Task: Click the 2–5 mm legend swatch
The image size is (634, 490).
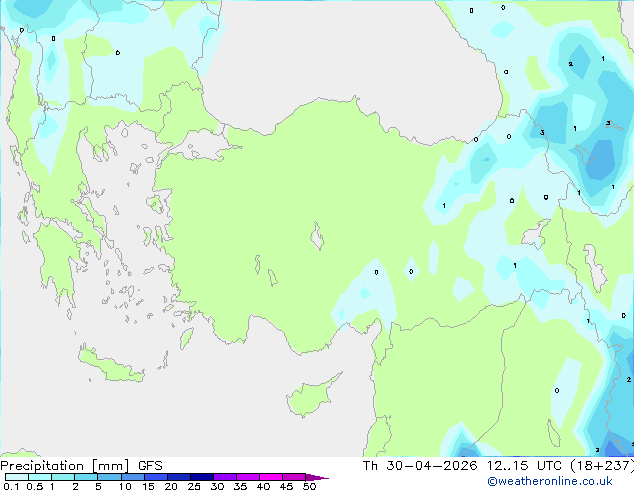Action: click(x=86, y=477)
